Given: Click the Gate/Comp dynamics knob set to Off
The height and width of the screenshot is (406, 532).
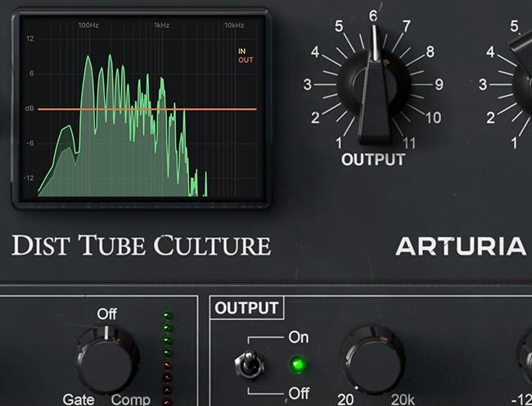Looking at the screenshot, I should (107, 359).
